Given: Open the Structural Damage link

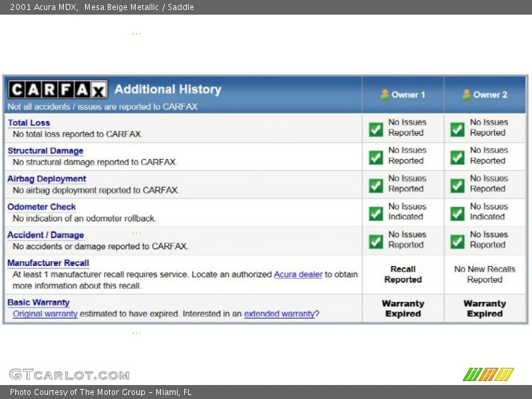Looking at the screenshot, I should (45, 151).
